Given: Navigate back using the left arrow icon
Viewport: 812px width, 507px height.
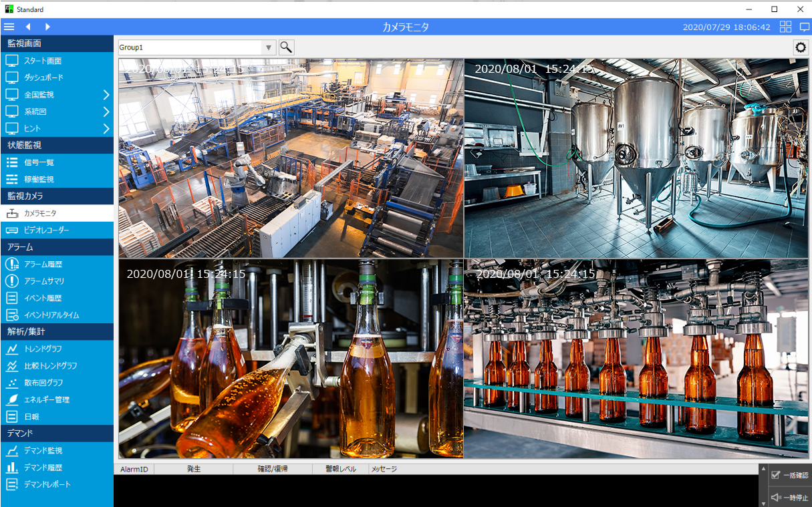Looking at the screenshot, I should pyautogui.click(x=28, y=27).
